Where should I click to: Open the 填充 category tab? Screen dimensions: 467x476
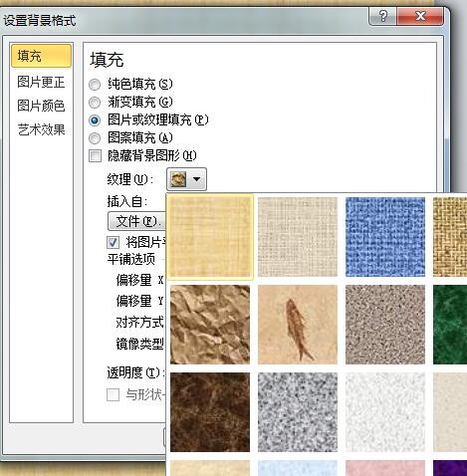point(41,56)
